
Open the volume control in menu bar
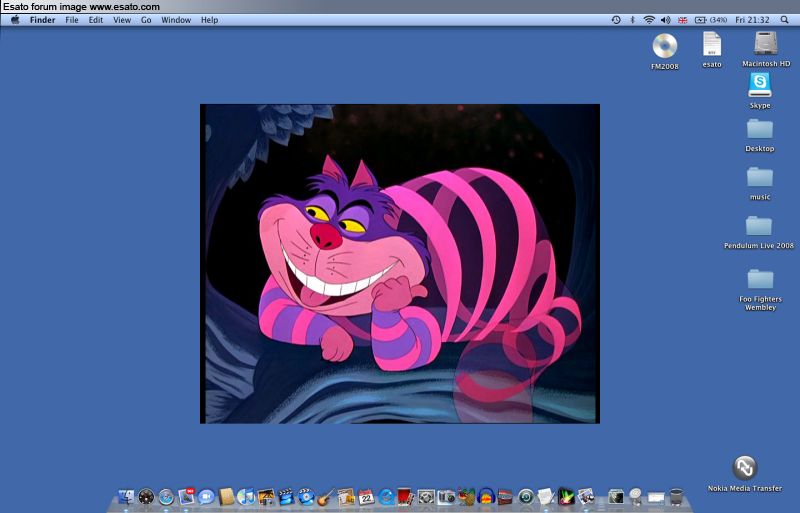(665, 20)
